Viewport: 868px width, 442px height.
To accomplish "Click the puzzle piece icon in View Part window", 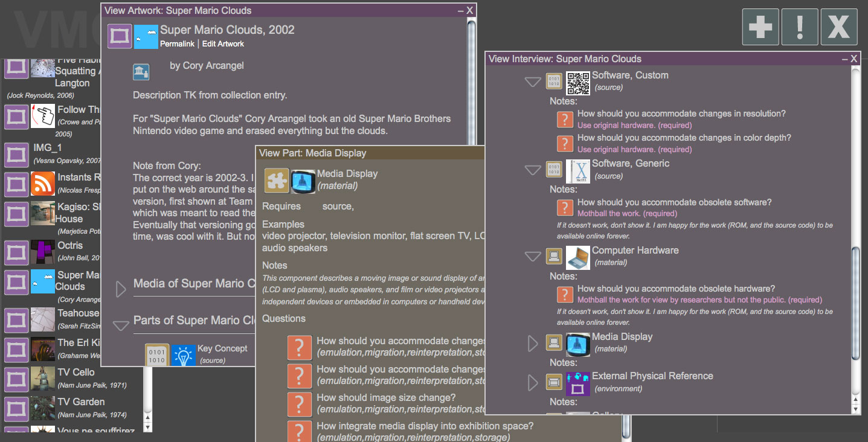I will coord(277,181).
